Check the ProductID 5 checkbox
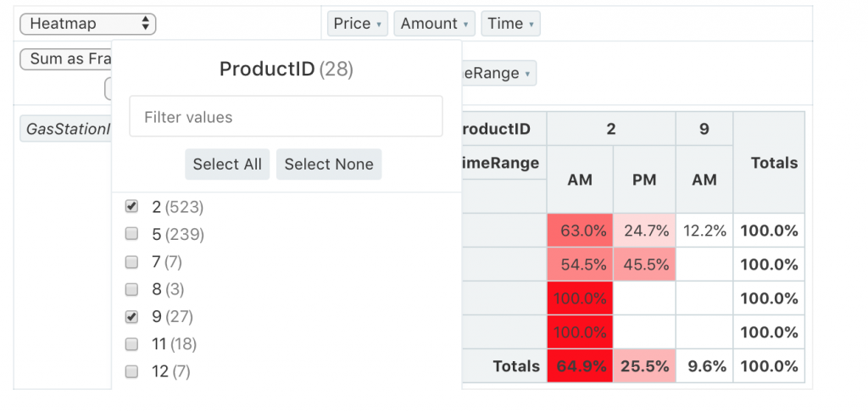 click(131, 234)
